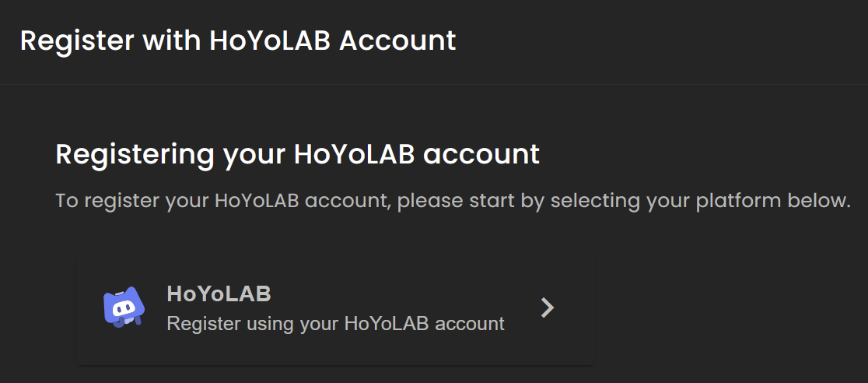Click the blue mascot's white face

[122, 309]
